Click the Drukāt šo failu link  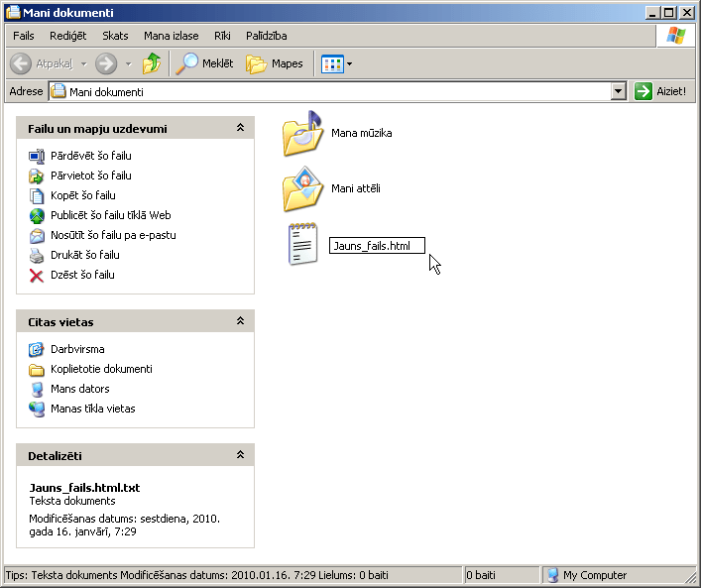(85, 255)
